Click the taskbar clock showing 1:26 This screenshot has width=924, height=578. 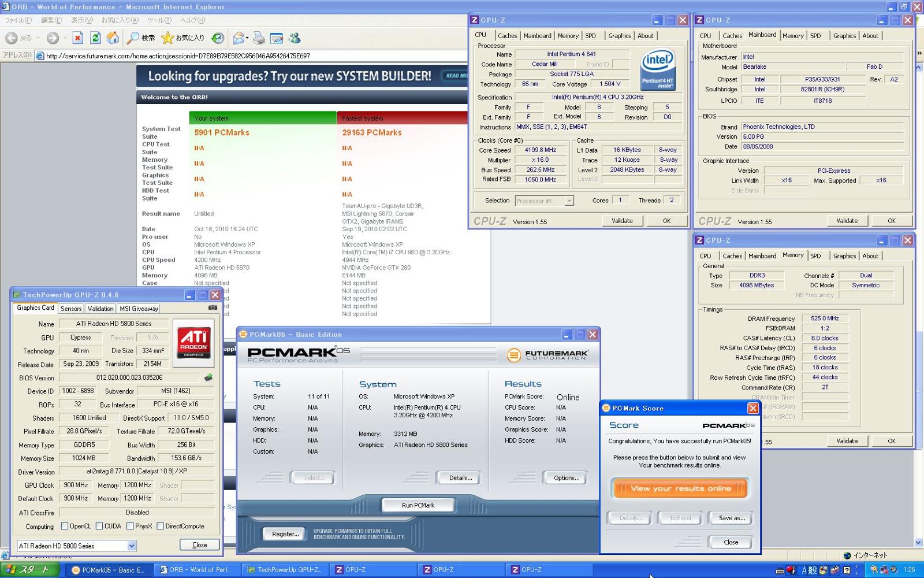910,570
